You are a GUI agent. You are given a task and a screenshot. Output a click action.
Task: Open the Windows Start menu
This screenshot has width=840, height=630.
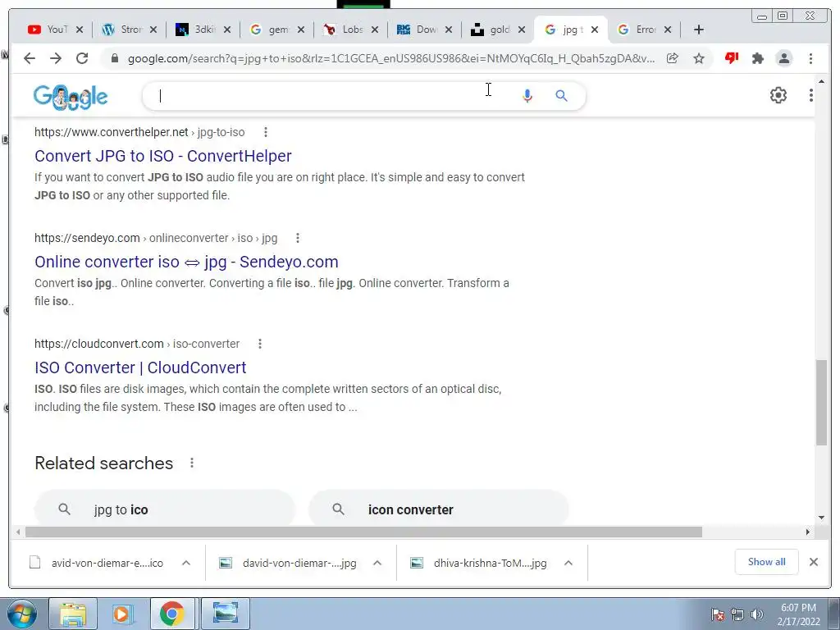22,614
